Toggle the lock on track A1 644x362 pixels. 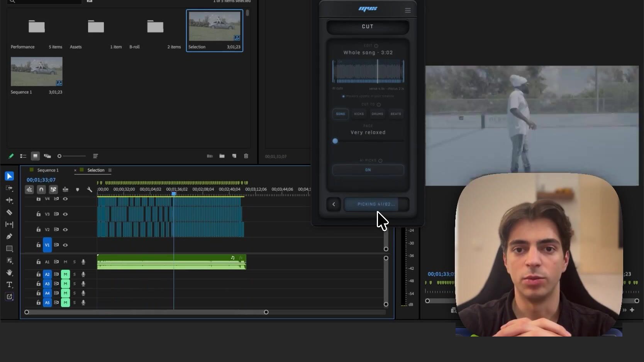[x=38, y=262]
